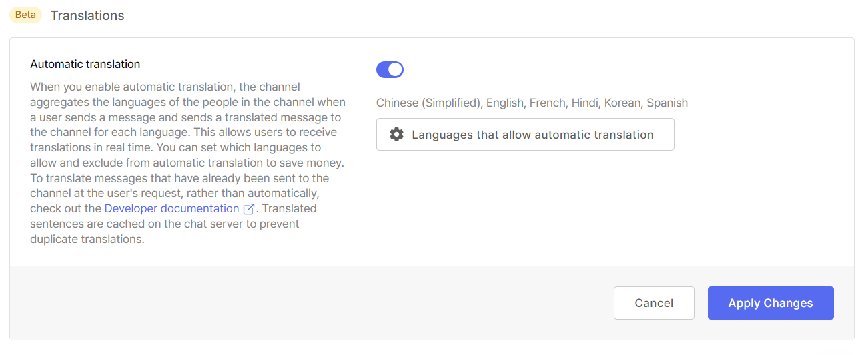Click "Spanish" in the enabled languages line
Viewport: 868px width, 355px height.
click(667, 103)
